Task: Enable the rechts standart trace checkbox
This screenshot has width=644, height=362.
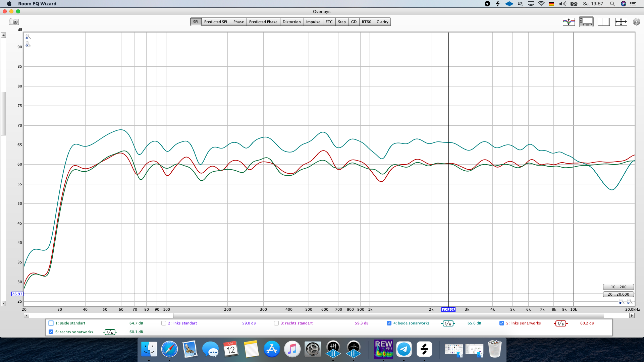Action: (x=276, y=323)
